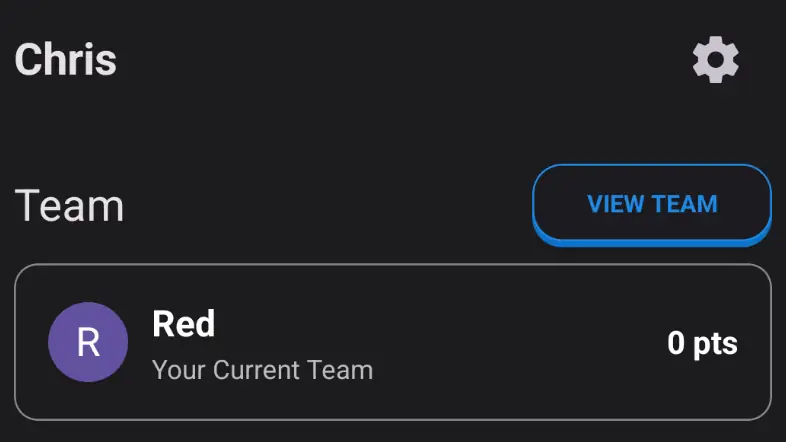Viewport: 786px width, 442px height.
Task: Open app preferences from the top-right gear
Action: (716, 60)
